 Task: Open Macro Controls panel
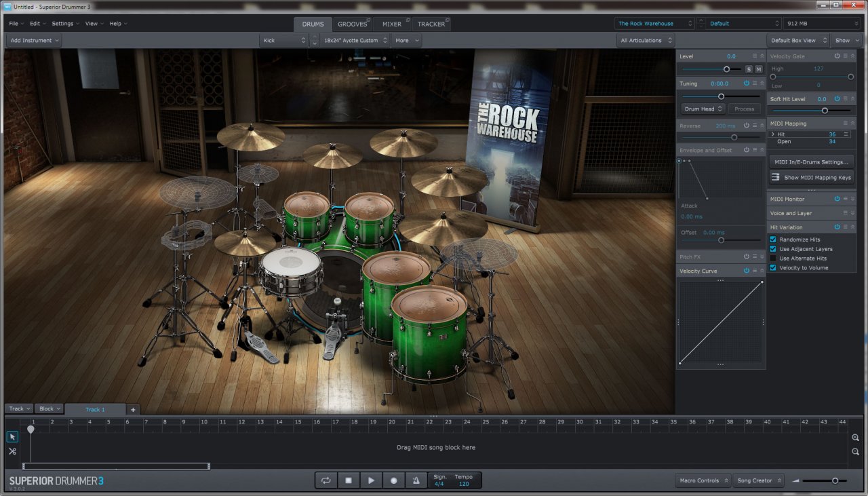[703, 480]
